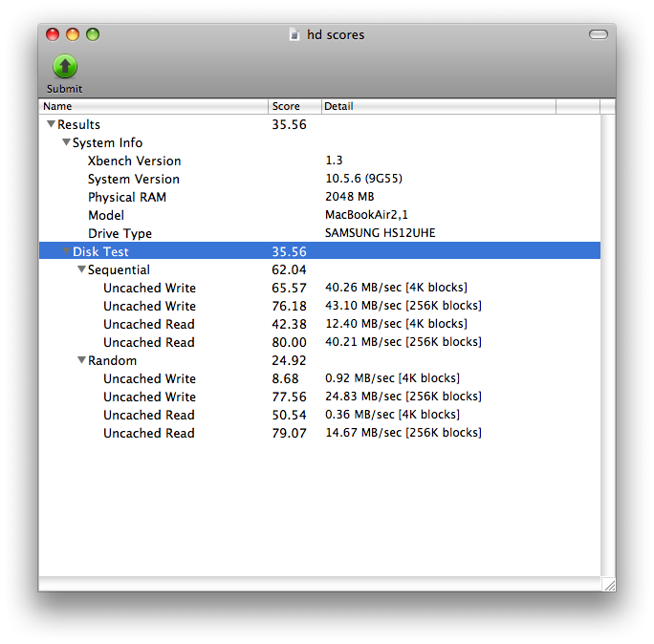Click the detail 10.5.6 (9G55)
This screenshot has height=644, width=654.
click(x=363, y=179)
